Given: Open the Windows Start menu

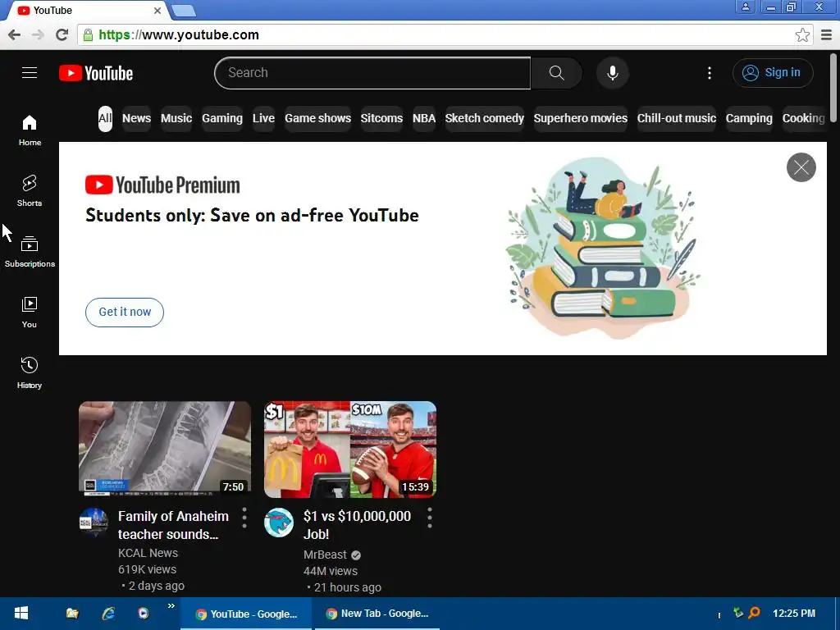Looking at the screenshot, I should click(21, 614).
